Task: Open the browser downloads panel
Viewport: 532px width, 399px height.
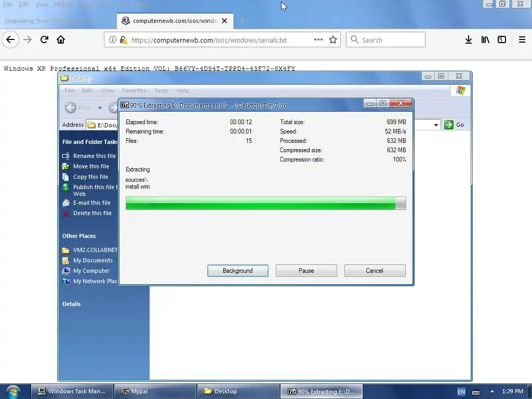Action: [469, 39]
